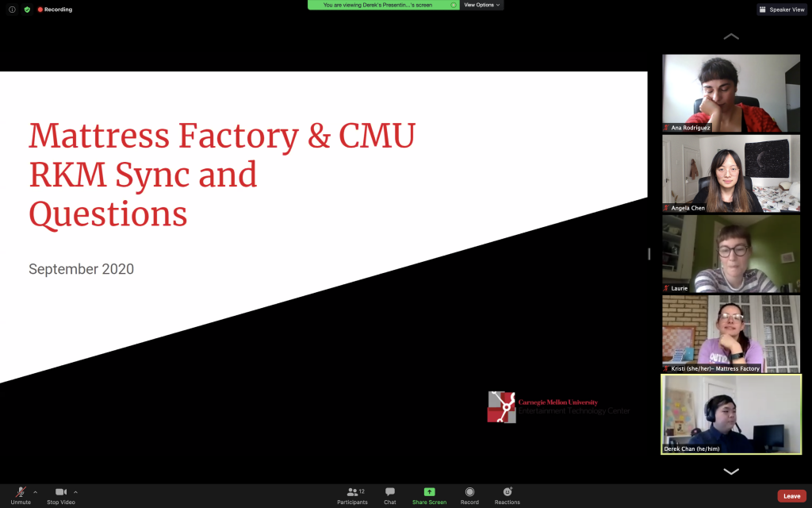Image resolution: width=812 pixels, height=508 pixels.
Task: Click the muted mic icon on Kristi's name label
Action: tap(666, 368)
